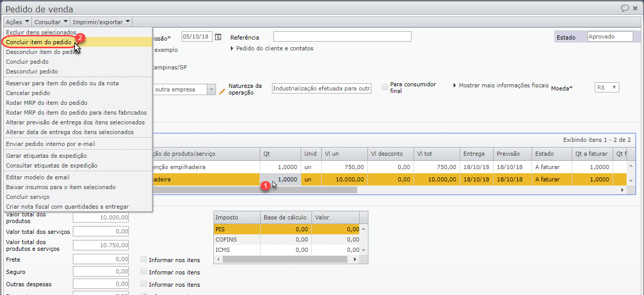Select the PIS tax row

[287, 229]
